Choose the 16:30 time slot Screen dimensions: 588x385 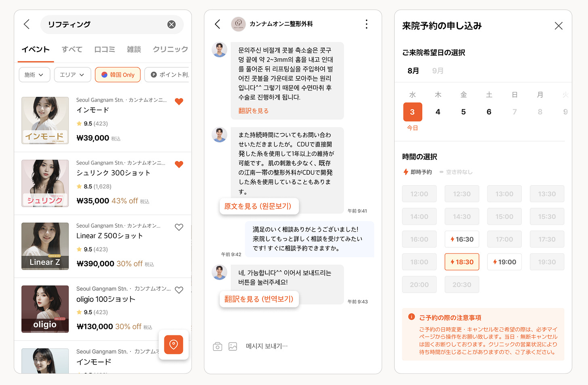pos(462,239)
